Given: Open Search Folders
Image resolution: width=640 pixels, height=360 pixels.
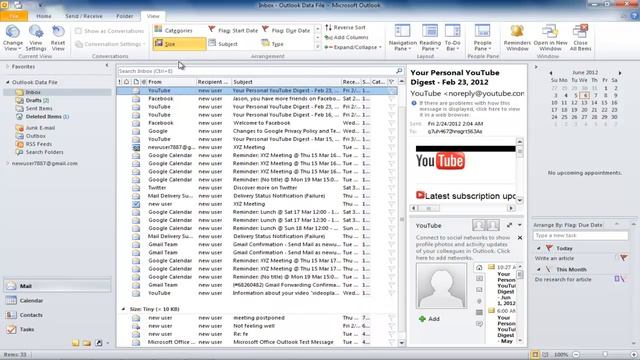Looking at the screenshot, I should click(x=44, y=152).
